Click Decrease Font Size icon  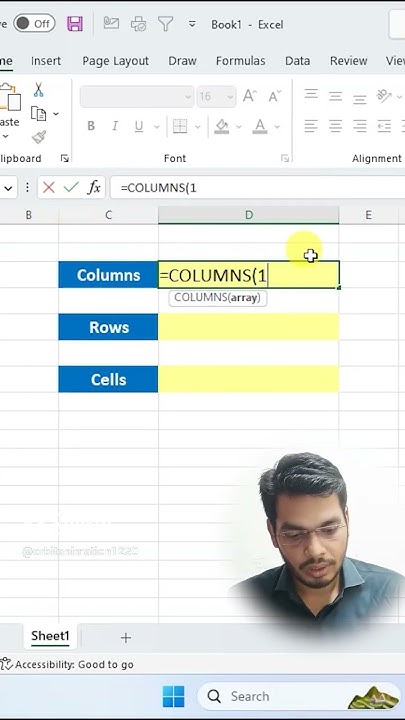275,96
